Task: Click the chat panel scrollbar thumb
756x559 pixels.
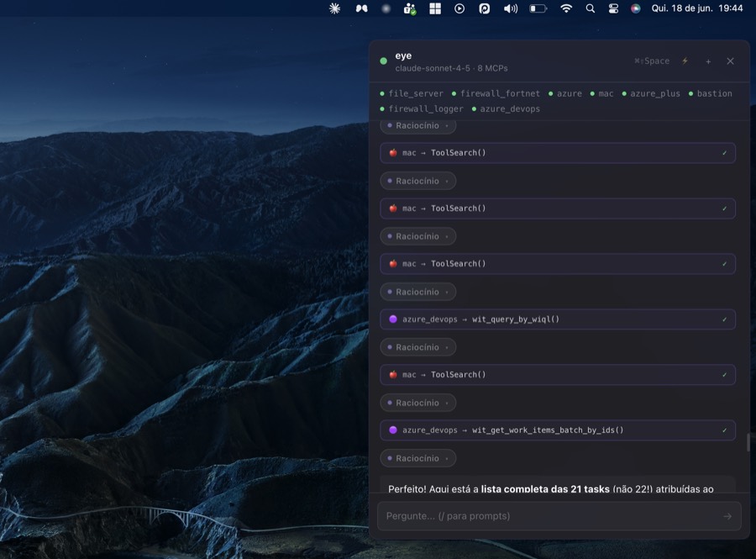Action: coord(748,442)
